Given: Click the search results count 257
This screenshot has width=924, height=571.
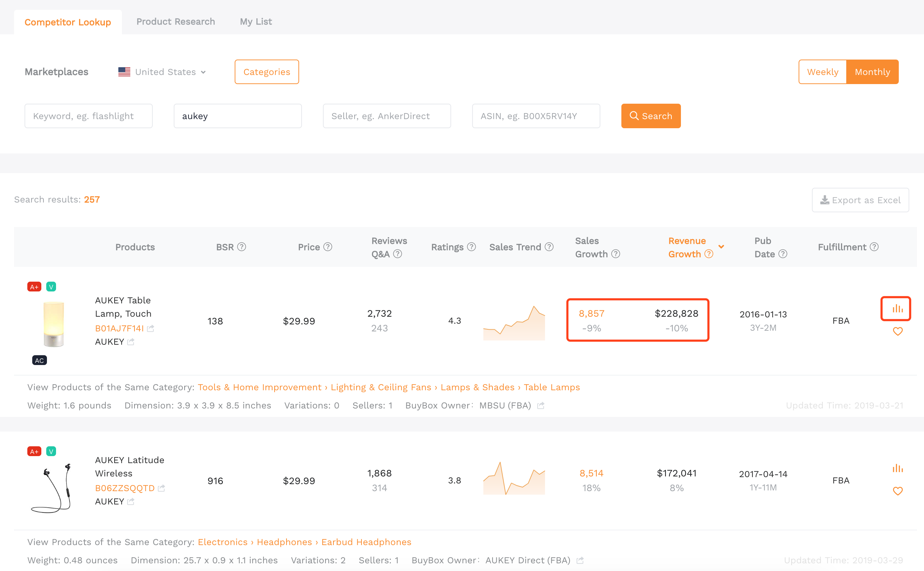Looking at the screenshot, I should [x=92, y=199].
